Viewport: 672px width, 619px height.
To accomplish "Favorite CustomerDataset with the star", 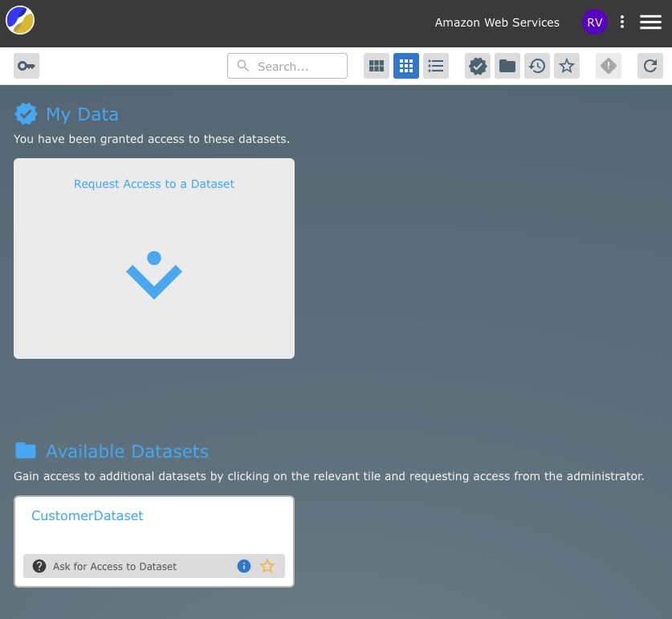I will pos(267,566).
